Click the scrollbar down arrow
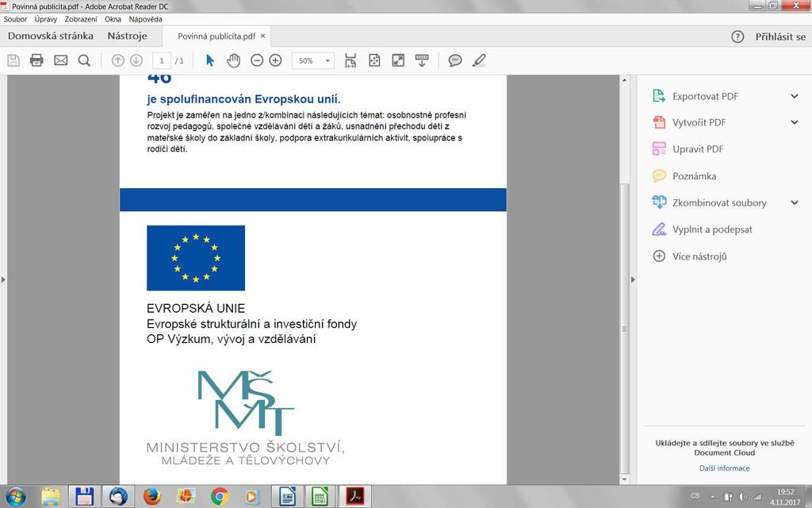 (x=625, y=479)
